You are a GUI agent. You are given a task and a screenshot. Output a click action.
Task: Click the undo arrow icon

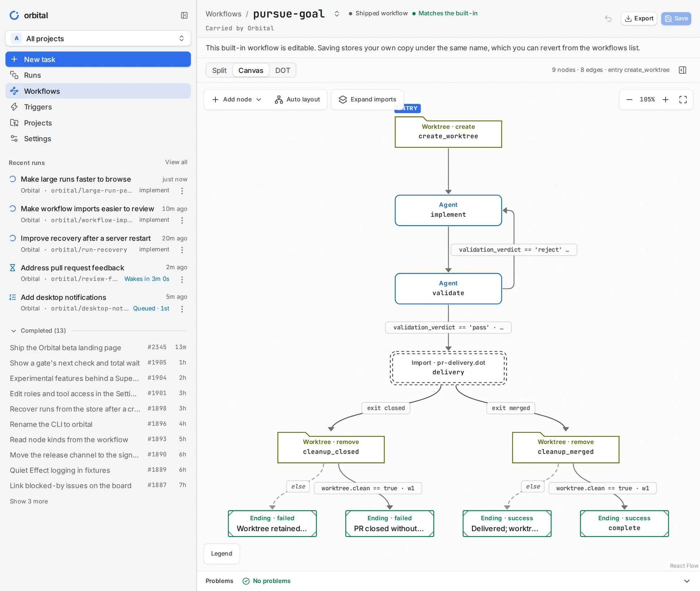point(608,19)
